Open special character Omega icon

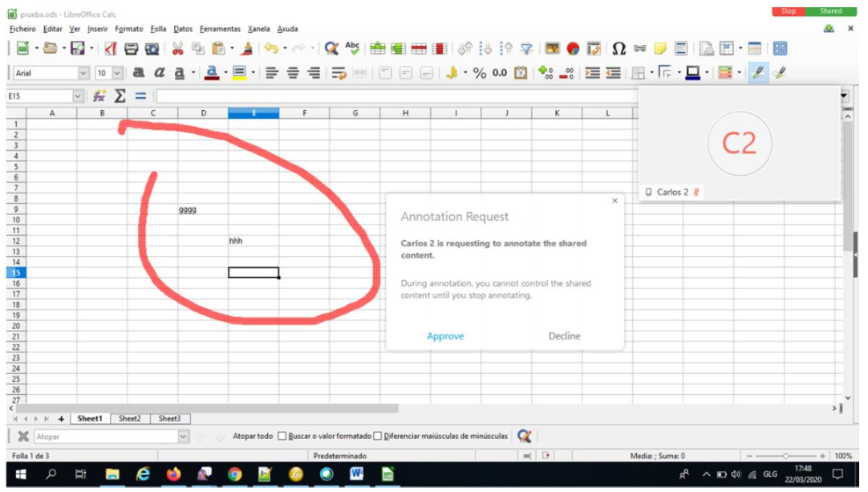[x=619, y=49]
